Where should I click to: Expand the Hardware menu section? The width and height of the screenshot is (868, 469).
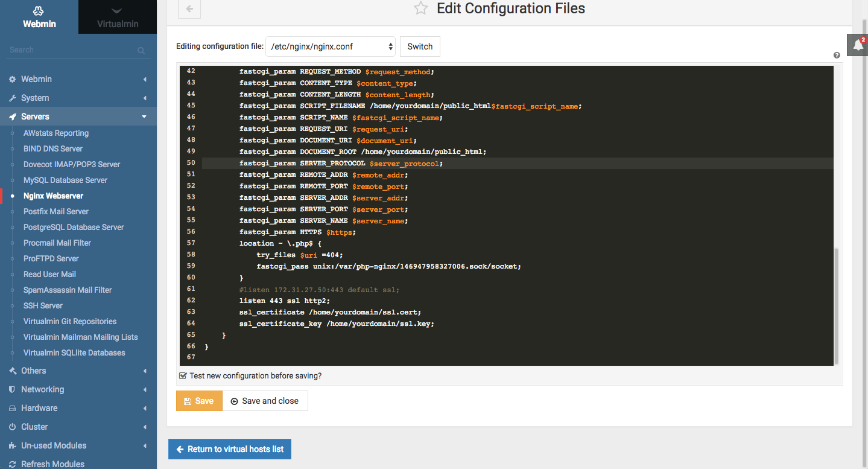(x=78, y=408)
